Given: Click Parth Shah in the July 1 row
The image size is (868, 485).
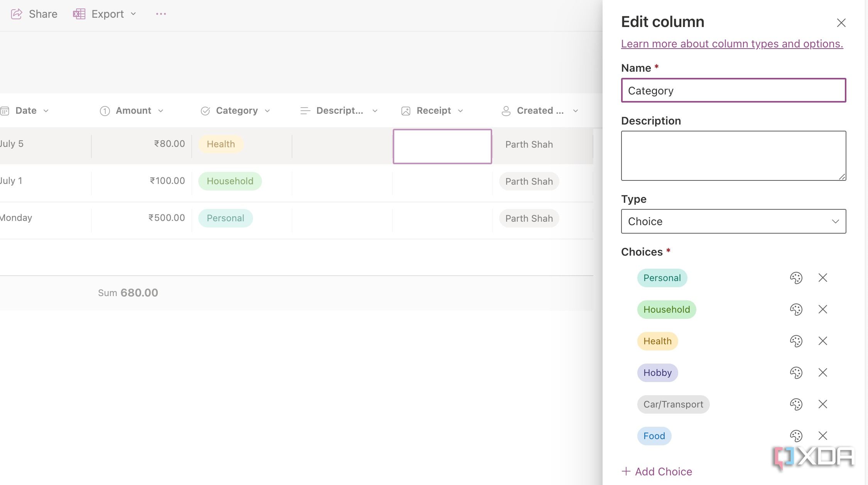Looking at the screenshot, I should (529, 181).
